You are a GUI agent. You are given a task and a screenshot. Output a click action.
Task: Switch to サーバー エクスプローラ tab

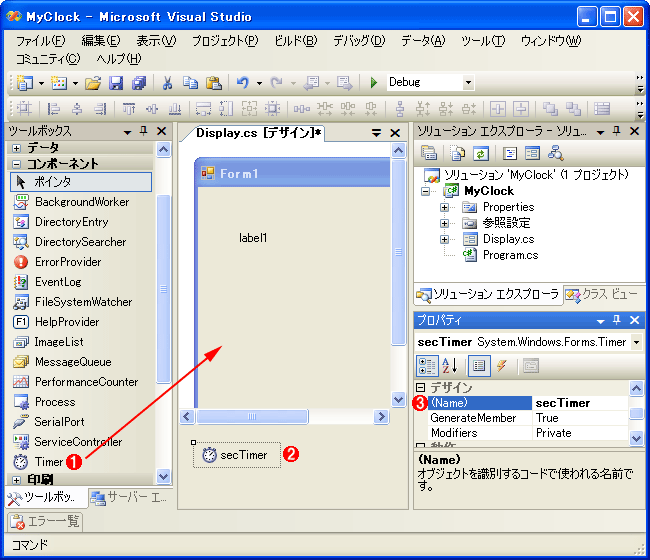pyautogui.click(x=129, y=497)
